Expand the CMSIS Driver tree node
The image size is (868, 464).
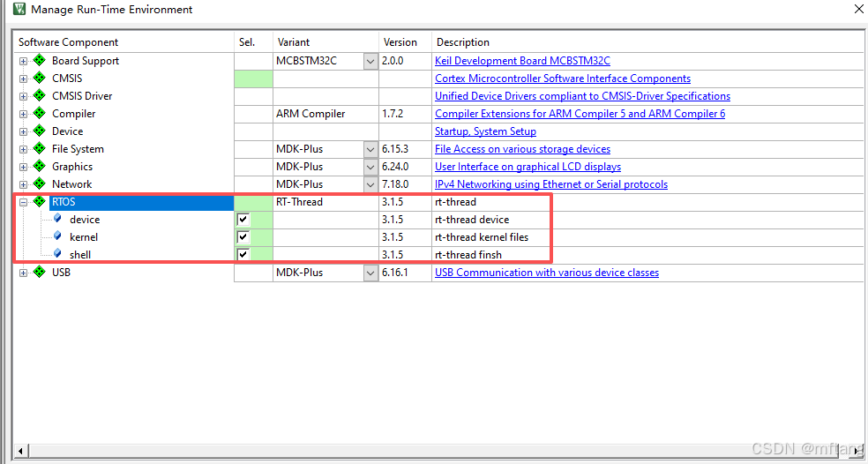(23, 96)
